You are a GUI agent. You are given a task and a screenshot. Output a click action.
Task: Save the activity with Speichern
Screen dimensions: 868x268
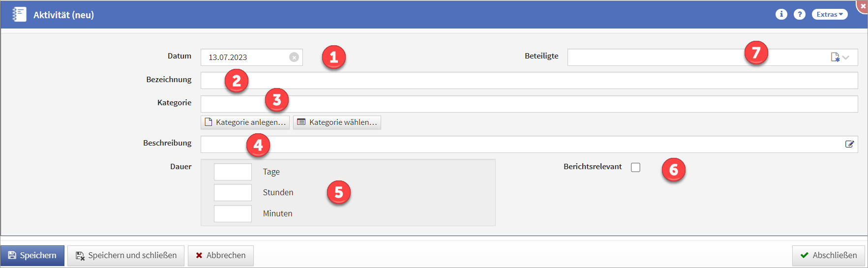point(32,256)
